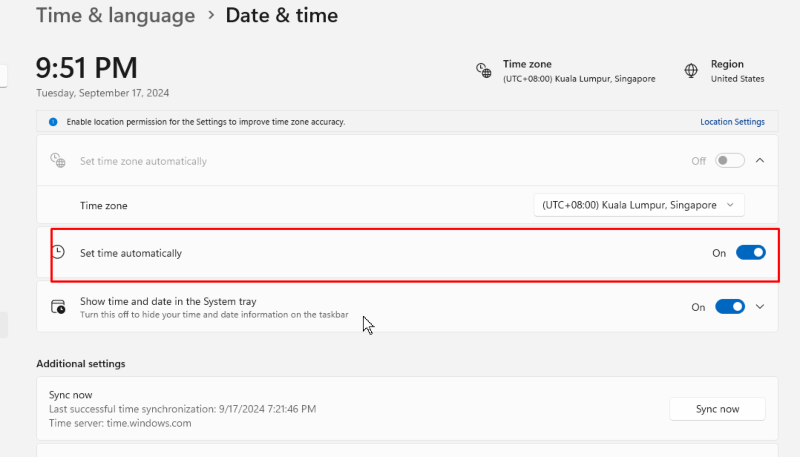
Task: Click the calendar-clock icon for System tray setting
Action: [58, 307]
